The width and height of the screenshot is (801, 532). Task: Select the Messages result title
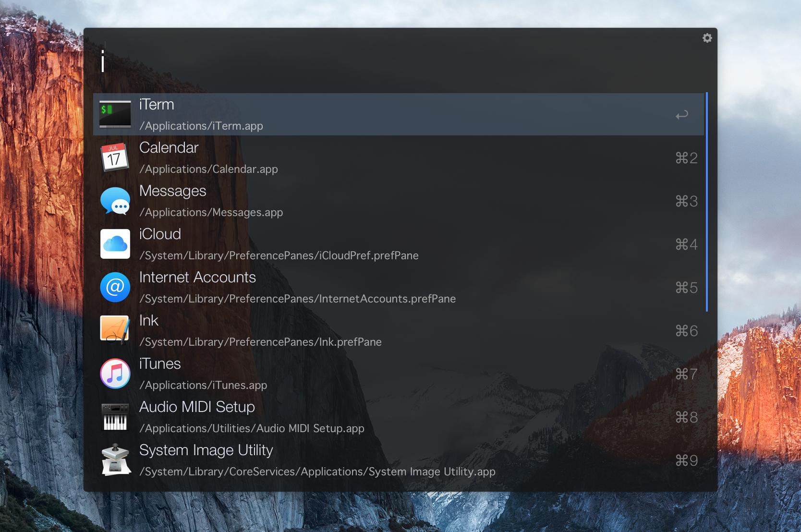[x=172, y=191]
